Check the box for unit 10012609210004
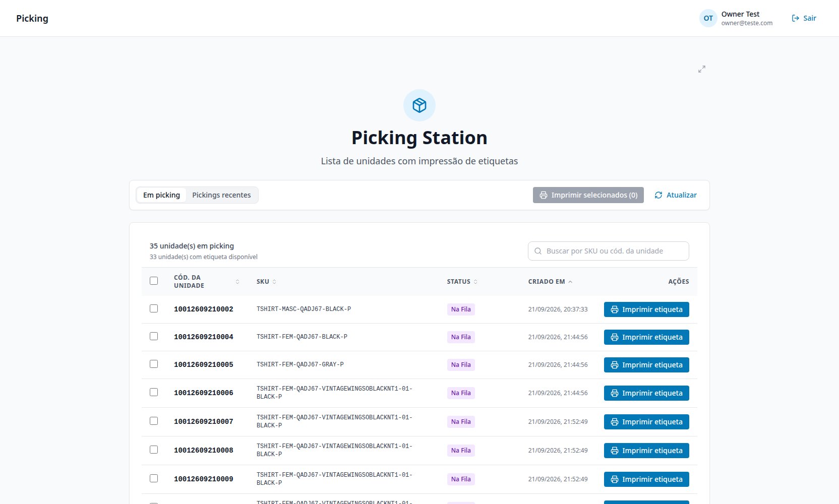This screenshot has height=504, width=839. pos(154,336)
